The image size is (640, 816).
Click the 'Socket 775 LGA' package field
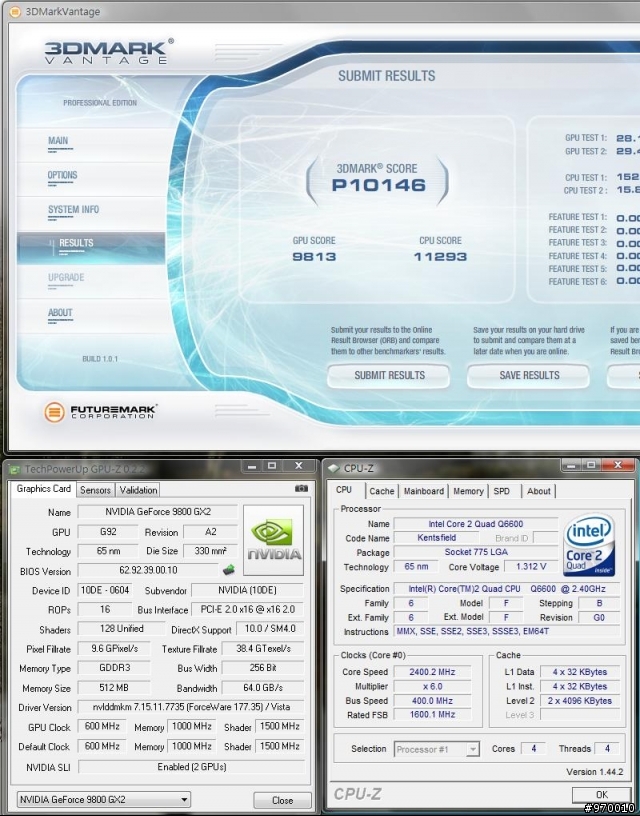click(476, 552)
